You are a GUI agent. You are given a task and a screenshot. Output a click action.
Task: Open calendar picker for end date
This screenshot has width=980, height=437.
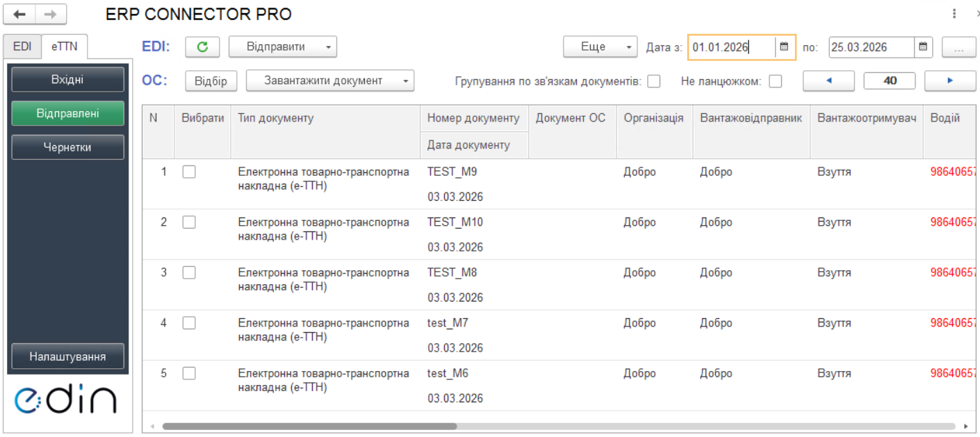coord(922,47)
